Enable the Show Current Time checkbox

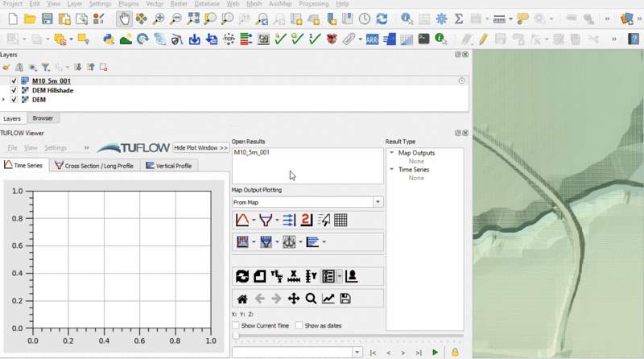coord(236,325)
